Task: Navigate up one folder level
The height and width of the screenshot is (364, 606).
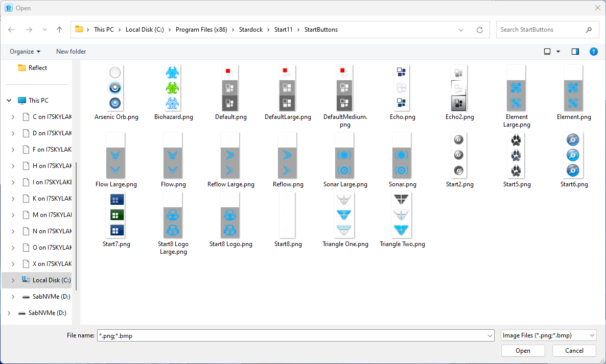Action: coord(59,30)
